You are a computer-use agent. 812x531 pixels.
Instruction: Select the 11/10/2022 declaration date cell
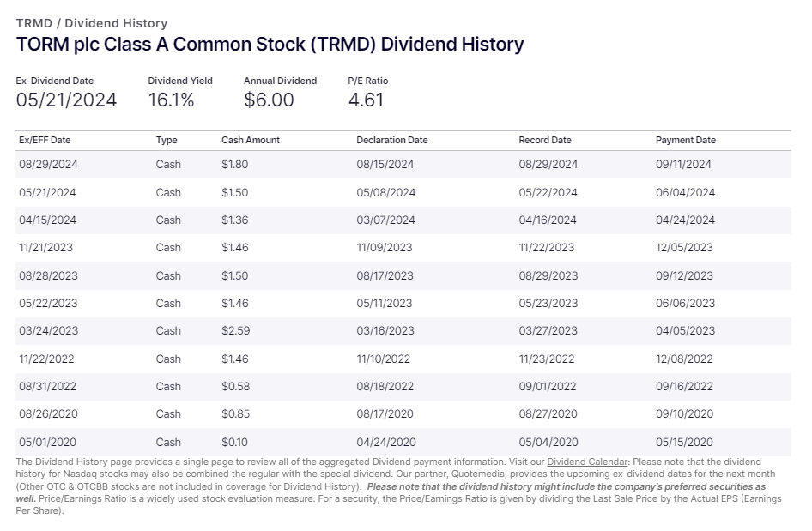pos(384,359)
